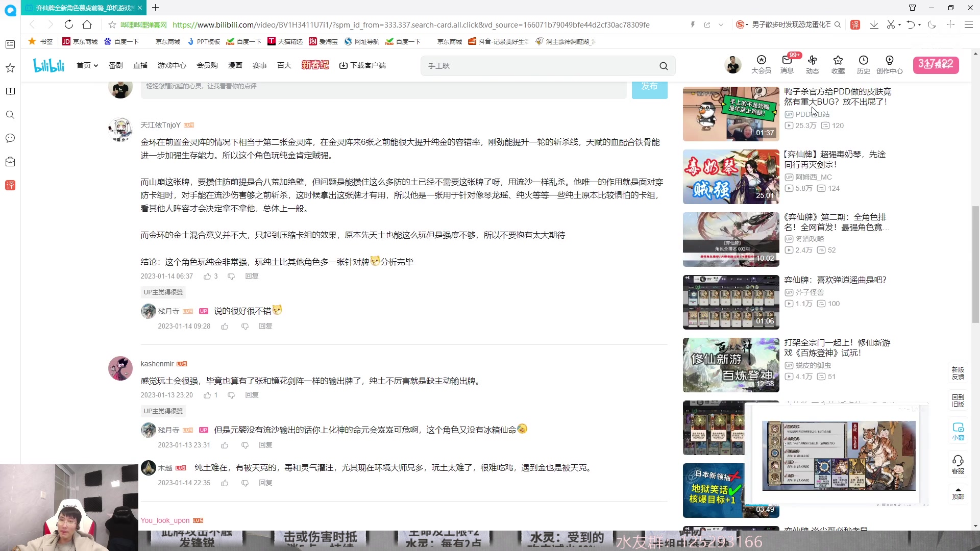This screenshot has height=551, width=980.
Task: Open the 首页 dropdown arrow in navigation
Action: 96,65
